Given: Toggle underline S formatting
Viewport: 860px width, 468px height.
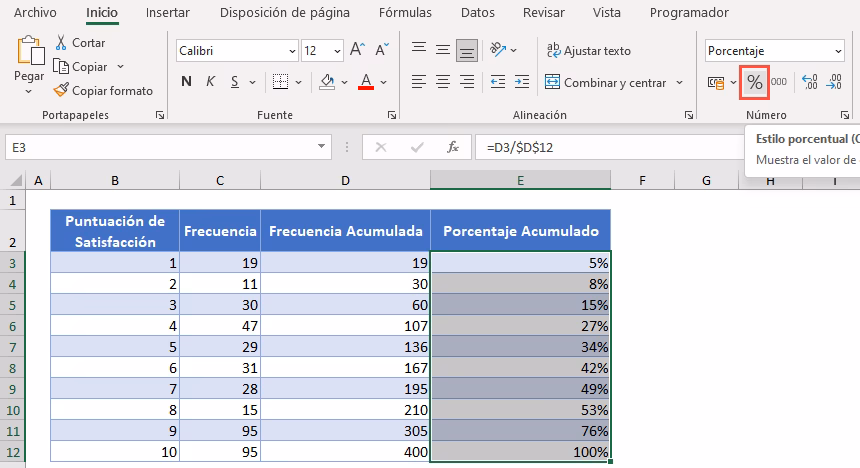Looking at the screenshot, I should 235,82.
